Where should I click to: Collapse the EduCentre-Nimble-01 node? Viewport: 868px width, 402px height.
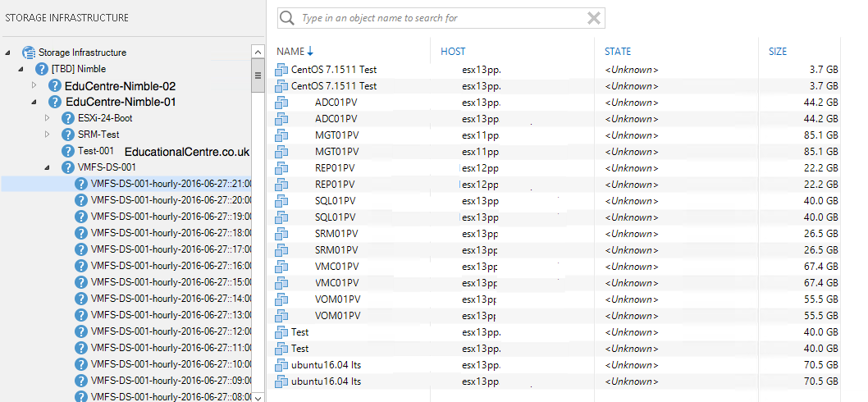[x=34, y=102]
